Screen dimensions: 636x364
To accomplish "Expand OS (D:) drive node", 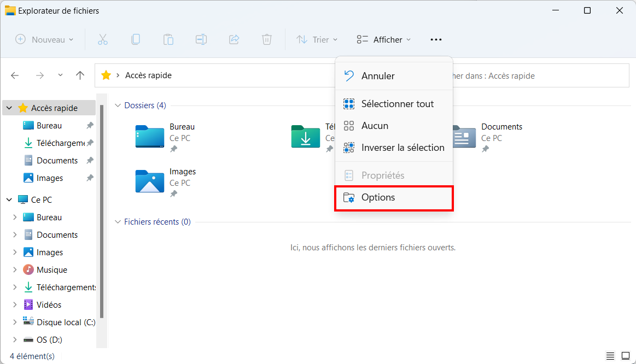I will pyautogui.click(x=15, y=340).
